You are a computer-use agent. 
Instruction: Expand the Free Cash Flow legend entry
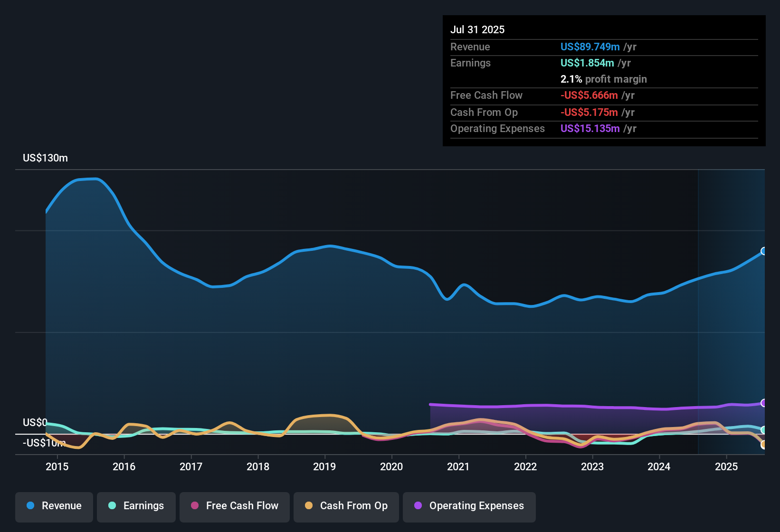(234, 506)
